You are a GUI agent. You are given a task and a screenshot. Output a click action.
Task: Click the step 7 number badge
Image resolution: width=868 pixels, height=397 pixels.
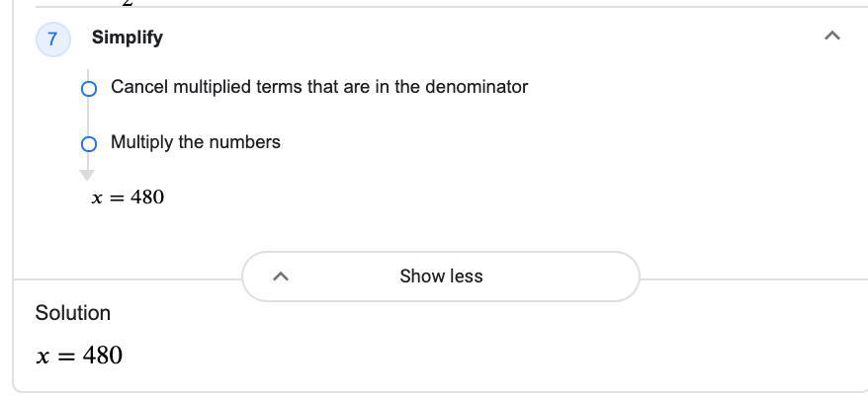pyautogui.click(x=52, y=39)
